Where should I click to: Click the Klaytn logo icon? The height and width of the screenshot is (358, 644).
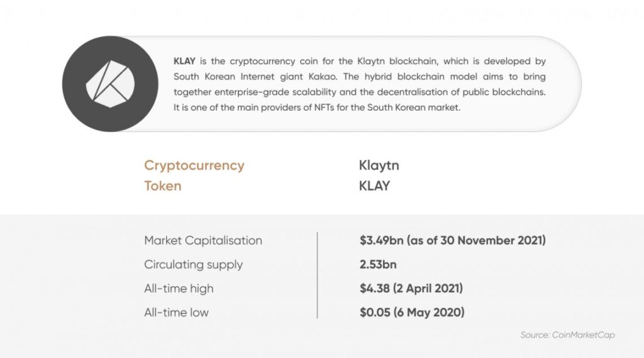[x=110, y=84]
